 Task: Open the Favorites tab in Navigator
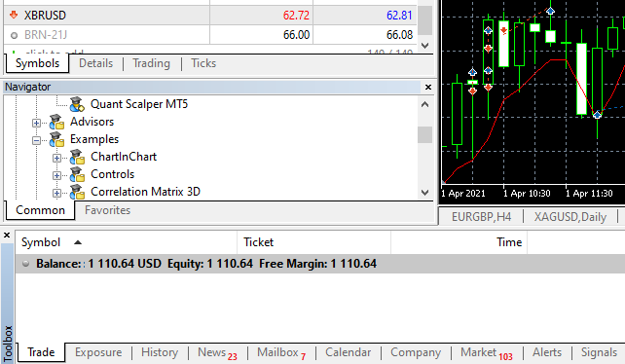click(x=107, y=210)
